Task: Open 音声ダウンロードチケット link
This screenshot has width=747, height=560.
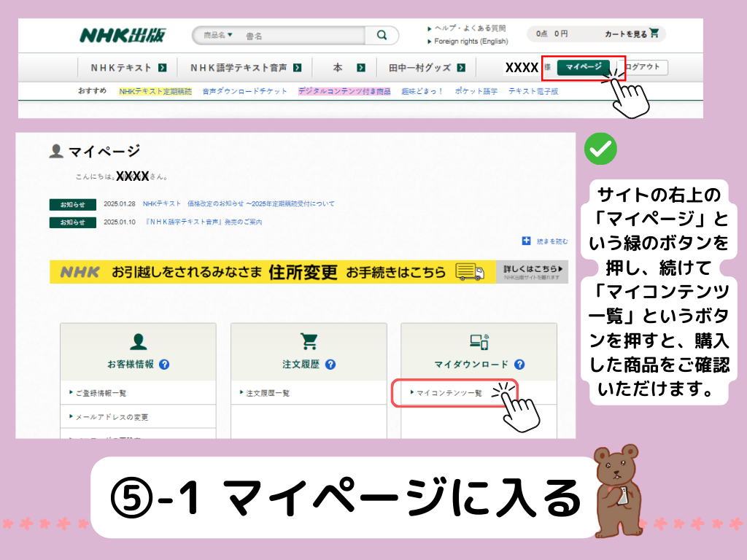Action: click(x=245, y=91)
